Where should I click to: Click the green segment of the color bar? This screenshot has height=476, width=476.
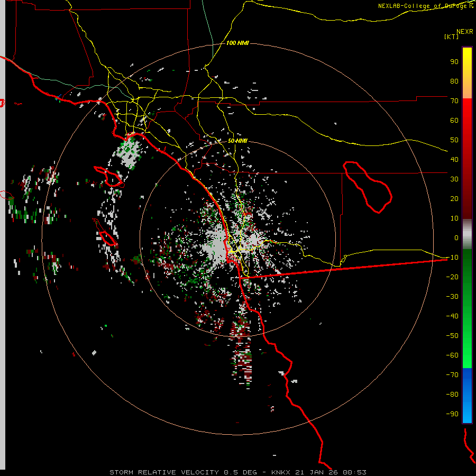pos(467,309)
